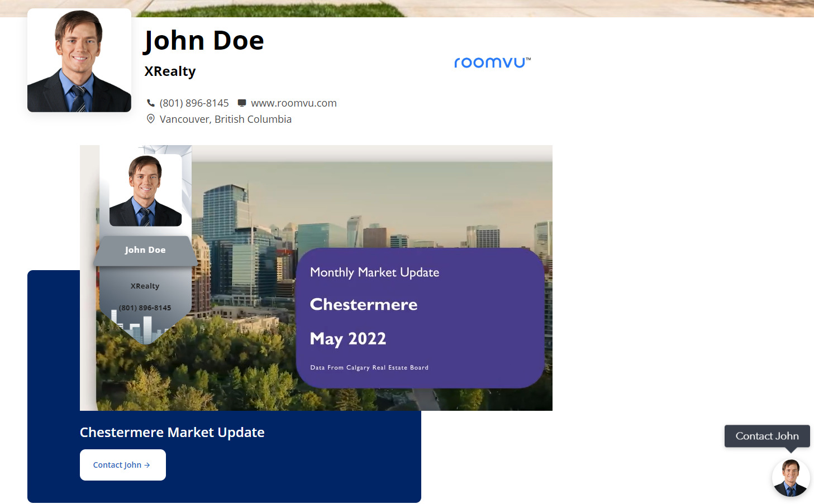Click Vancouver, British Columbia location text
The width and height of the screenshot is (814, 504).
[x=226, y=119]
